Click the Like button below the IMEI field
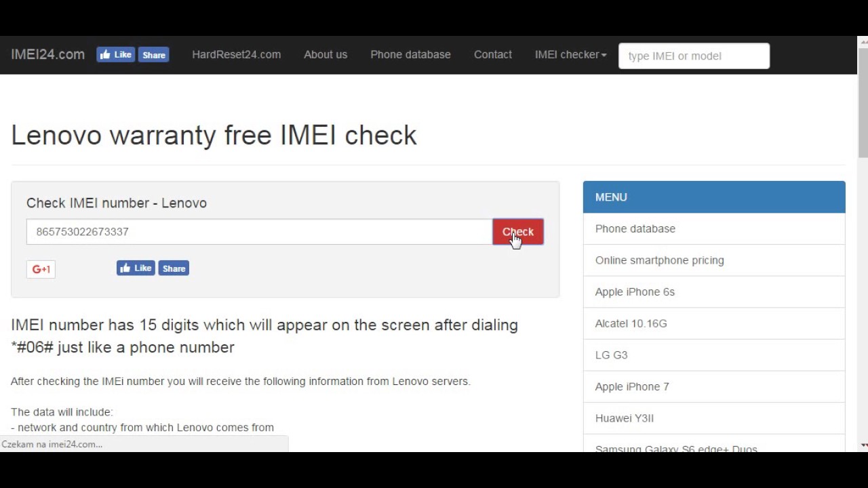The width and height of the screenshot is (868, 488). pyautogui.click(x=136, y=268)
